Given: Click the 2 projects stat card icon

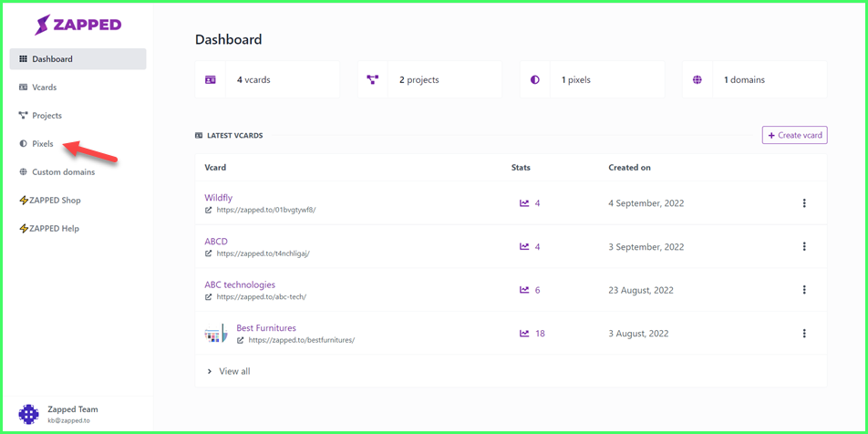Looking at the screenshot, I should tap(373, 79).
